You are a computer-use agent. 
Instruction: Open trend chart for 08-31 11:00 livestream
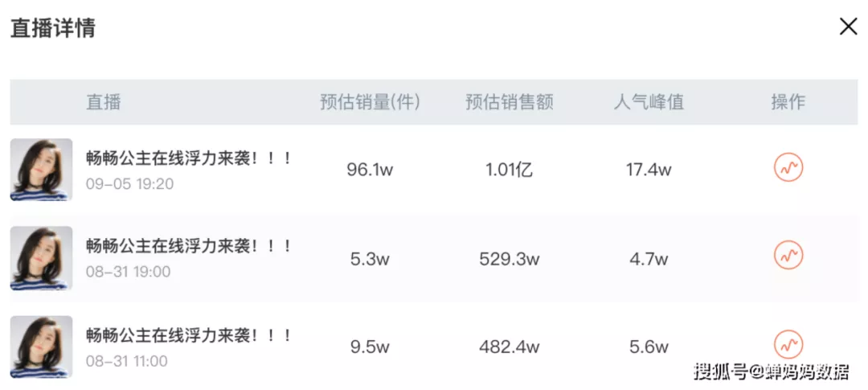788,344
